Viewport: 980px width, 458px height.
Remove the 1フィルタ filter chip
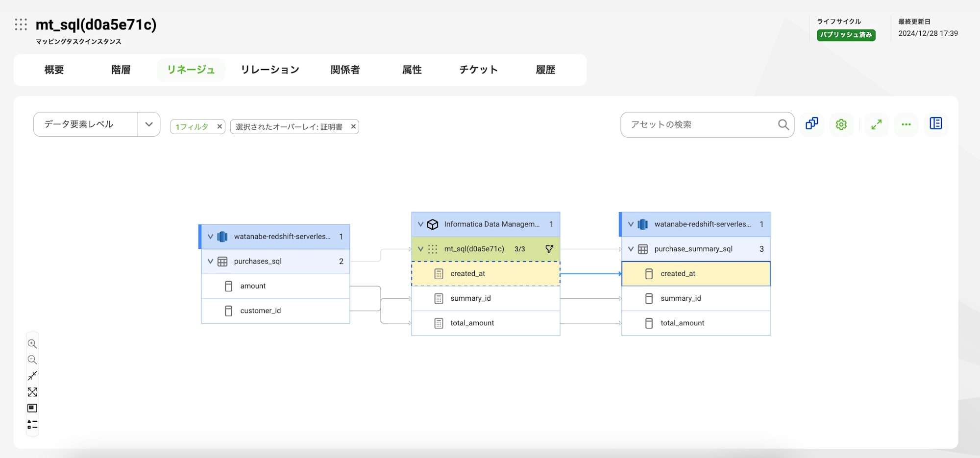[220, 126]
